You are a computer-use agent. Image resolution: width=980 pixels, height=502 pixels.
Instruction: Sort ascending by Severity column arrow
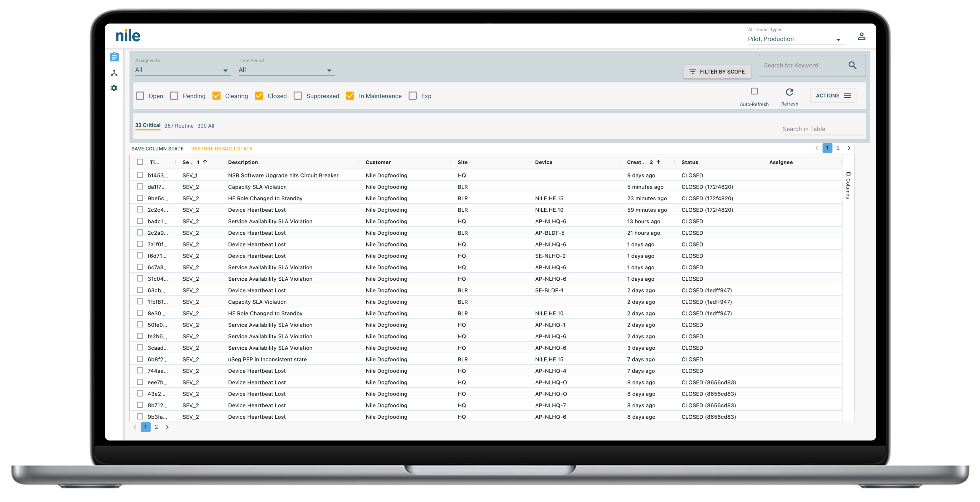pyautogui.click(x=205, y=162)
